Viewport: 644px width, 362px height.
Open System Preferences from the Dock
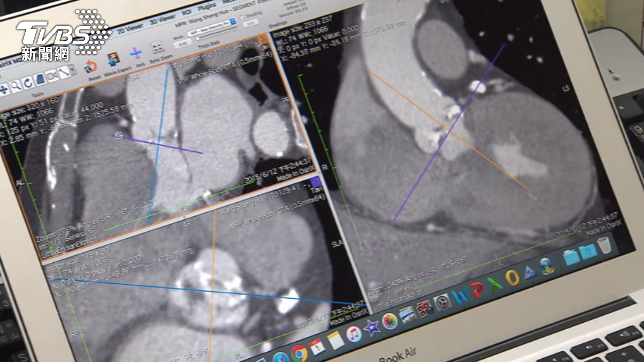point(442,302)
